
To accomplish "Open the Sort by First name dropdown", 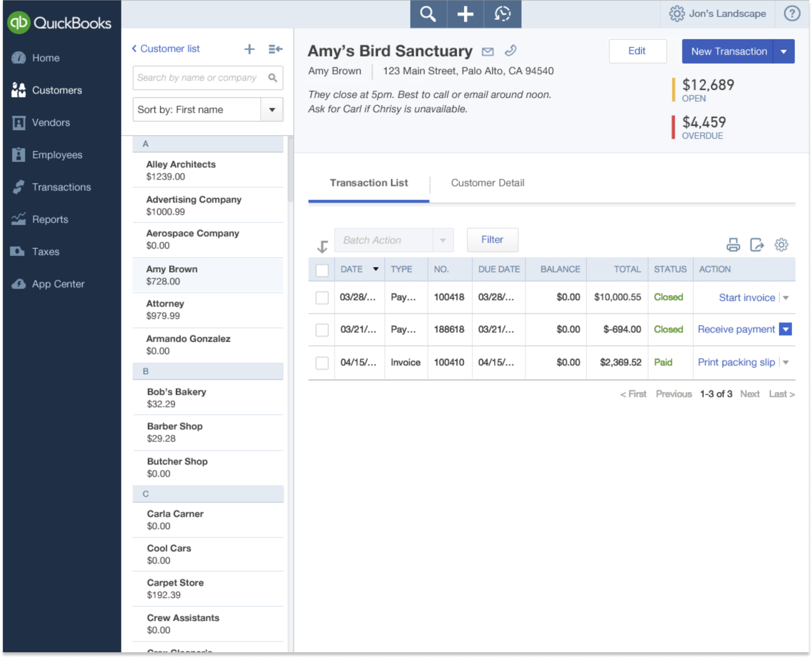I will click(272, 110).
